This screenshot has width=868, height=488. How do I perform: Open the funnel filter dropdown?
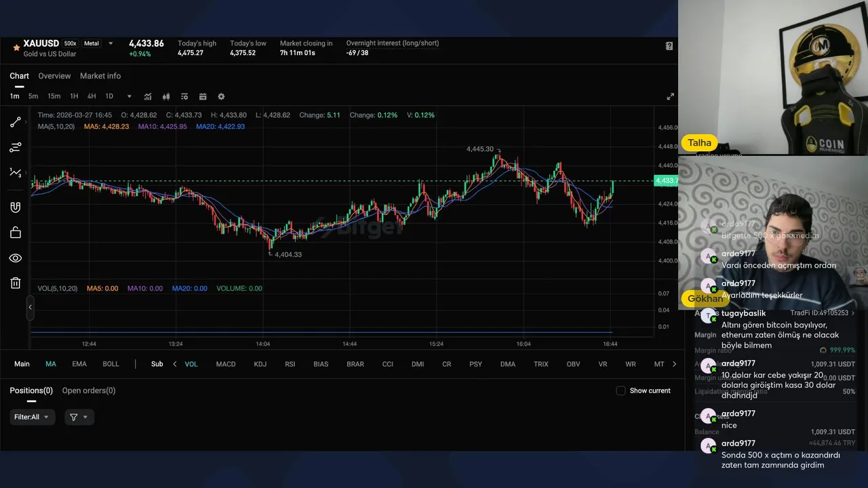(x=79, y=417)
